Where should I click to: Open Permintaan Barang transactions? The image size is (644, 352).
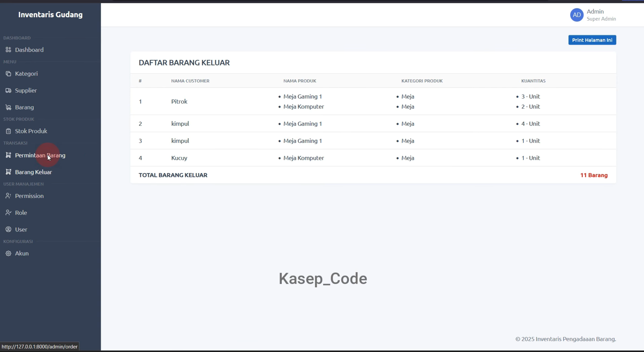40,155
